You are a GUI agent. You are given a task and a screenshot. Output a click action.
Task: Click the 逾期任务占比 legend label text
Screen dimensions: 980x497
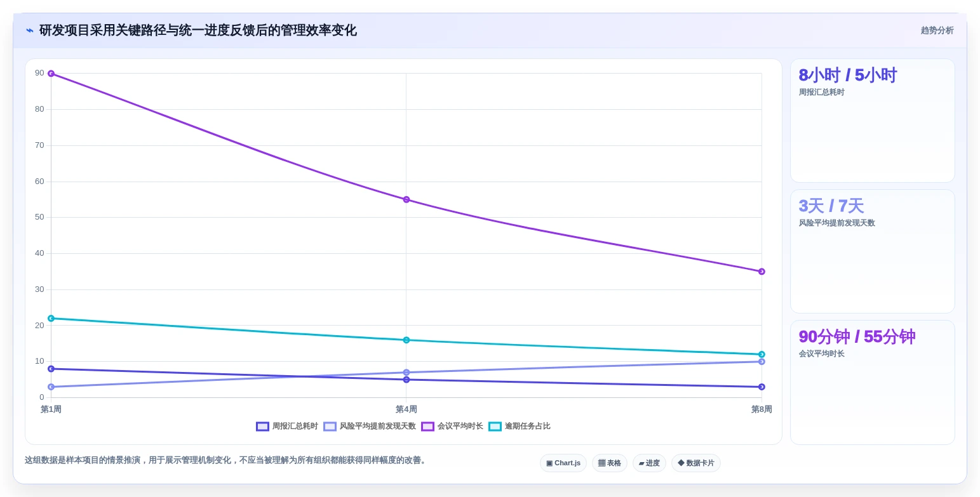528,427
